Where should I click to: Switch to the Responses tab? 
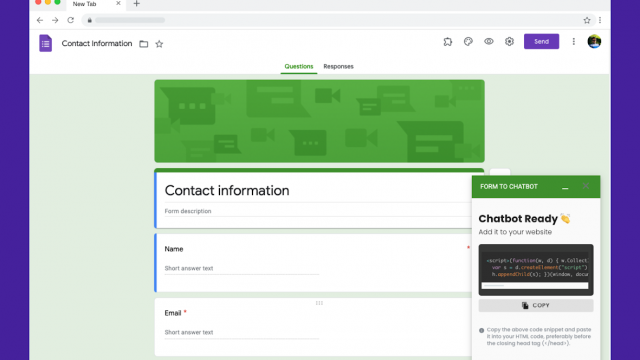[338, 67]
